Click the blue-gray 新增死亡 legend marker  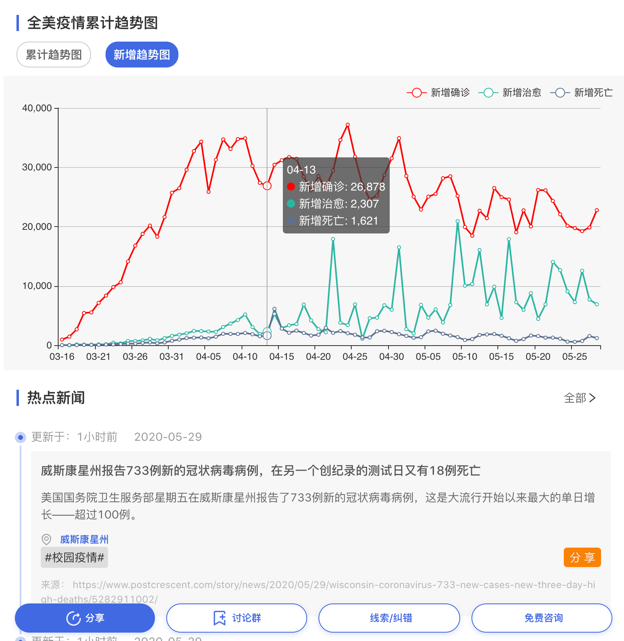560,93
